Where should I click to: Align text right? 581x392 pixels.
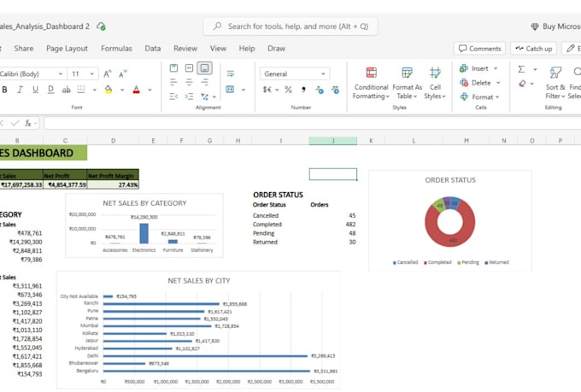pos(204,82)
